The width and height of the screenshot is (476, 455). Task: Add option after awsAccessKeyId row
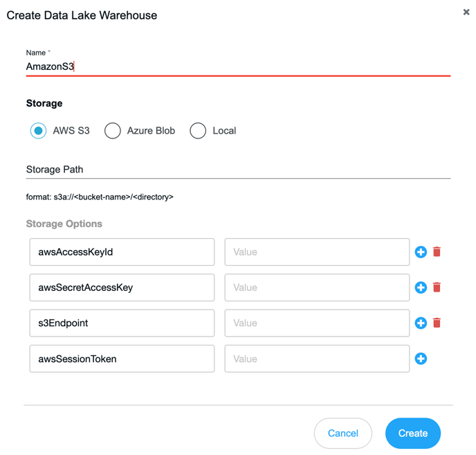coord(421,252)
